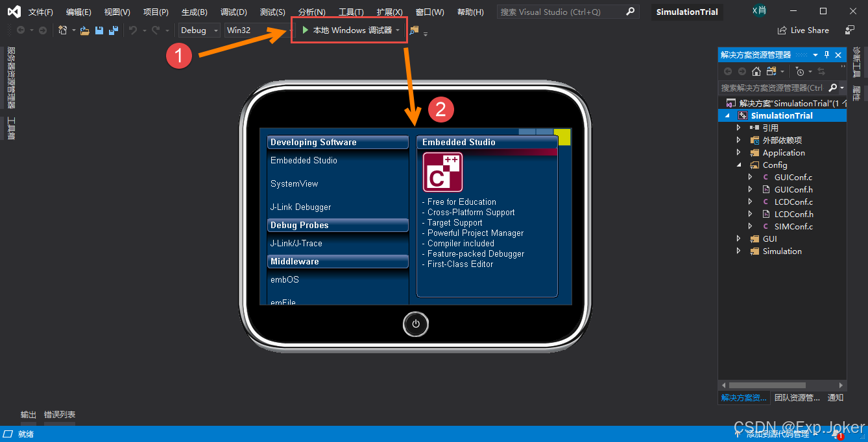Click the navigate backward arrow in toolbar
Image resolution: width=868 pixels, height=442 pixels.
coord(21,30)
